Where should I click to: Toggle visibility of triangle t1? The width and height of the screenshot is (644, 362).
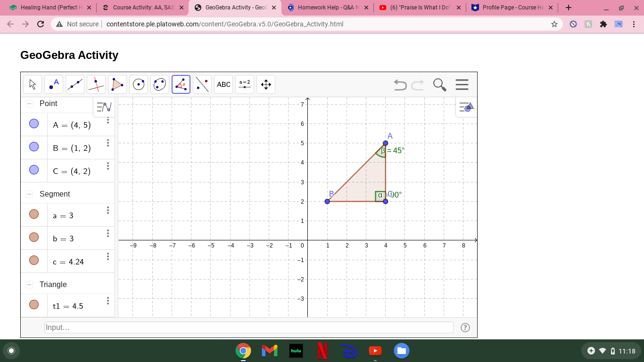(x=34, y=304)
